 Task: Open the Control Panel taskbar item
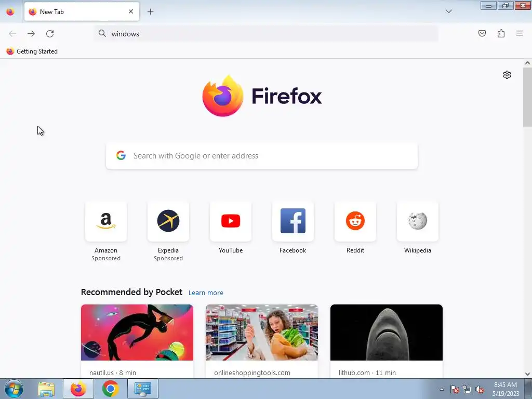(x=143, y=389)
